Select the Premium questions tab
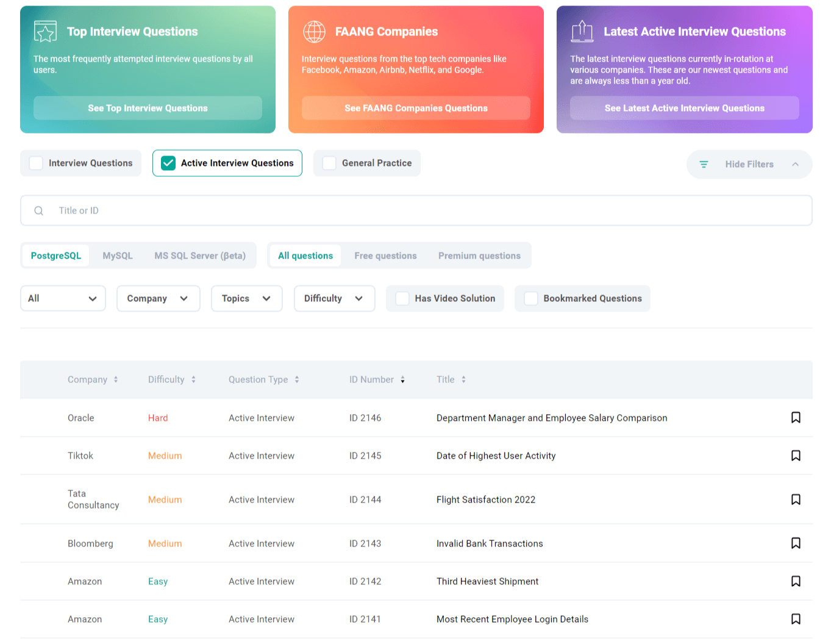831x644 pixels. [480, 256]
